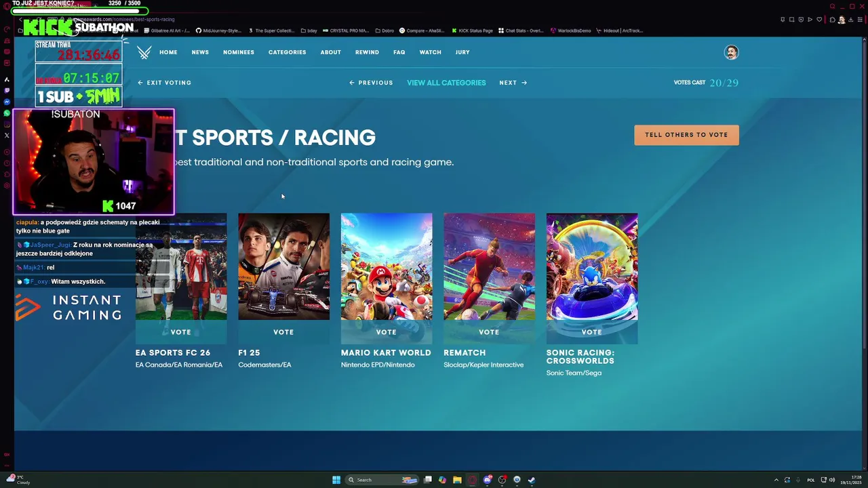Click VIEW ALL CATEGORIES link
868x488 pixels.
tap(446, 83)
